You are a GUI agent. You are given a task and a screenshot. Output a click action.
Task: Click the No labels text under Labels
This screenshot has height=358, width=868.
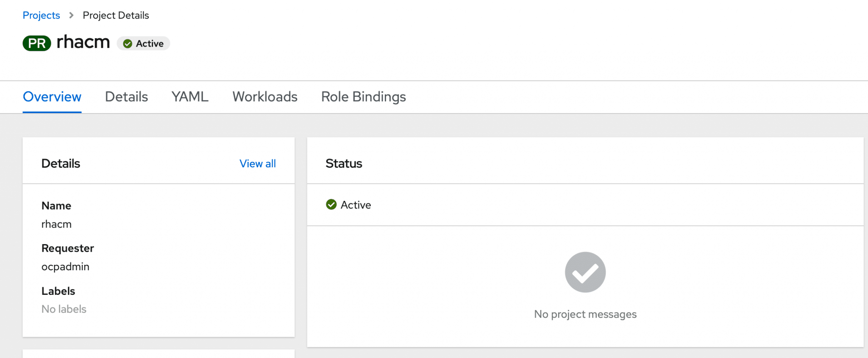(x=64, y=309)
